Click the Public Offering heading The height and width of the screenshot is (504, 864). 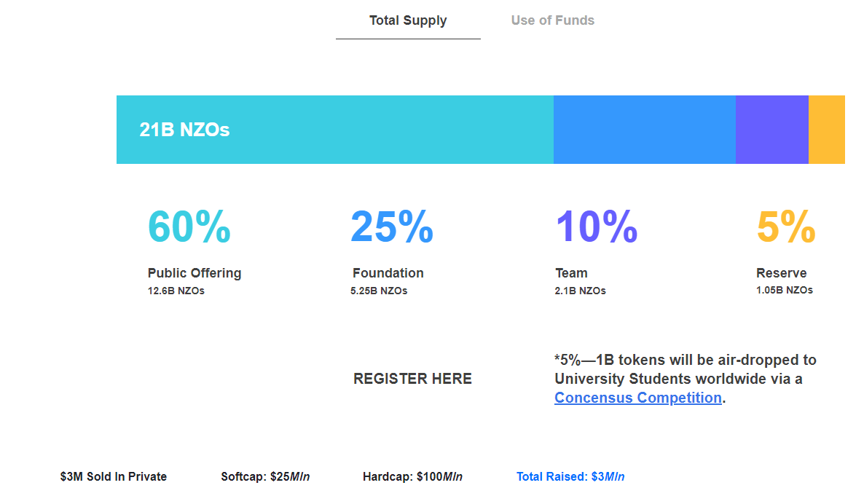(195, 273)
